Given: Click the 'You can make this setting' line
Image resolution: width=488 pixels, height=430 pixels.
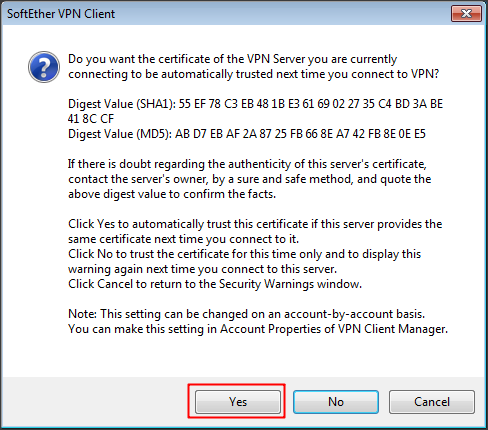Looking at the screenshot, I should pyautogui.click(x=258, y=329).
